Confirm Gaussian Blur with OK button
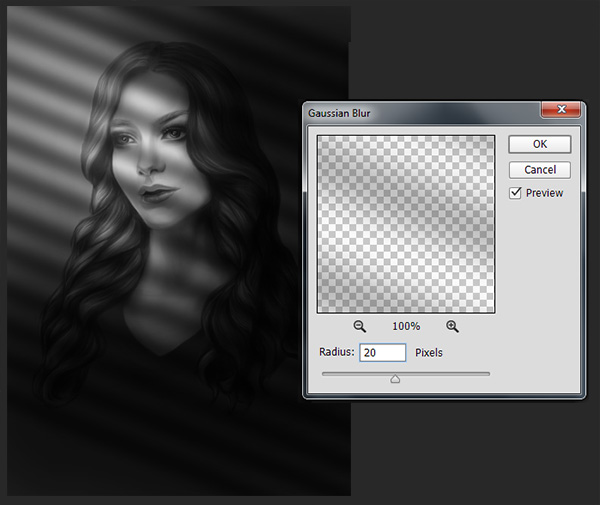600x505 pixels. 540,144
